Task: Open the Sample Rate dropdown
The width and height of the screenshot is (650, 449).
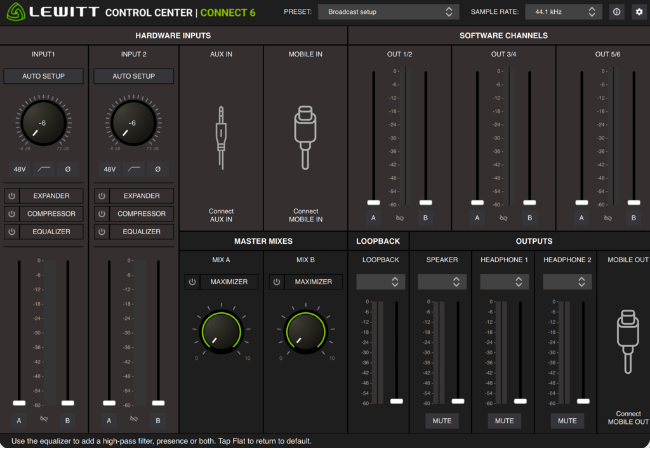Action: [563, 12]
